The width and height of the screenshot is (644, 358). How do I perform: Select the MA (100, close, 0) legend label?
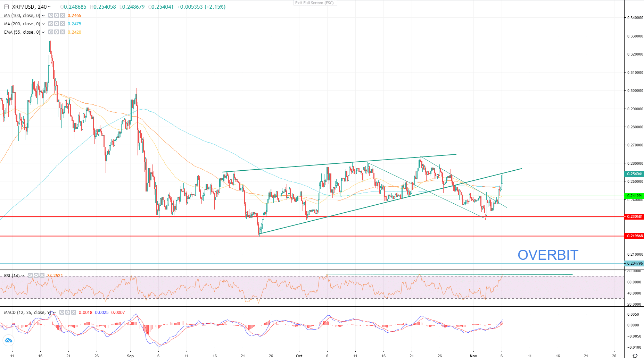22,16
